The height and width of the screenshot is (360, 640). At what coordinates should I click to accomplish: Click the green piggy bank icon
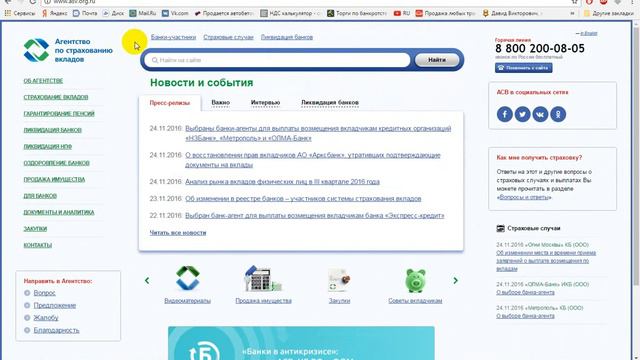pyautogui.click(x=415, y=280)
